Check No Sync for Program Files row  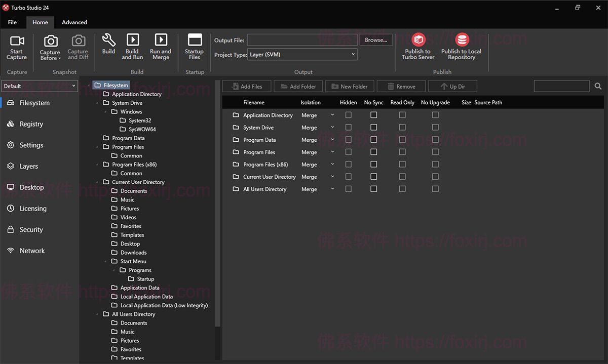pos(373,152)
